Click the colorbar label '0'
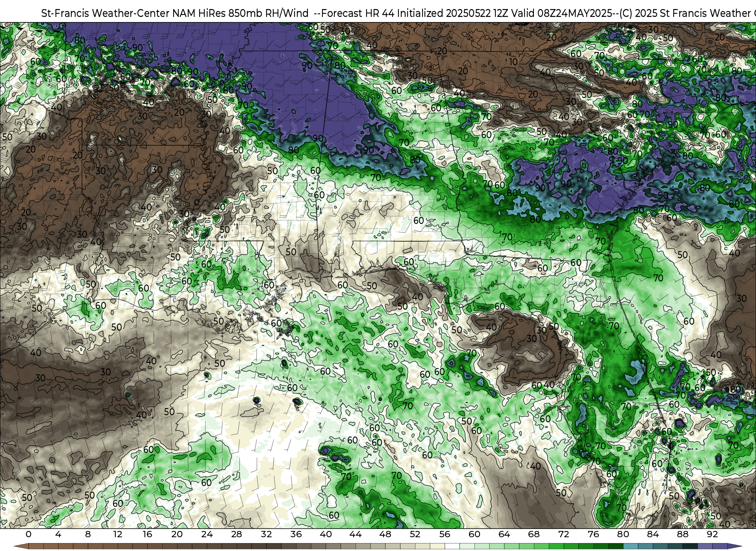 coord(28,534)
